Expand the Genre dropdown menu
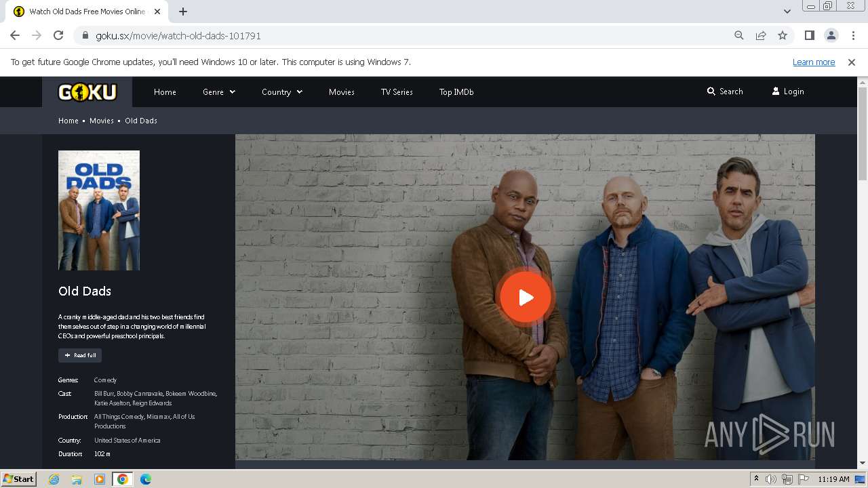 point(219,91)
